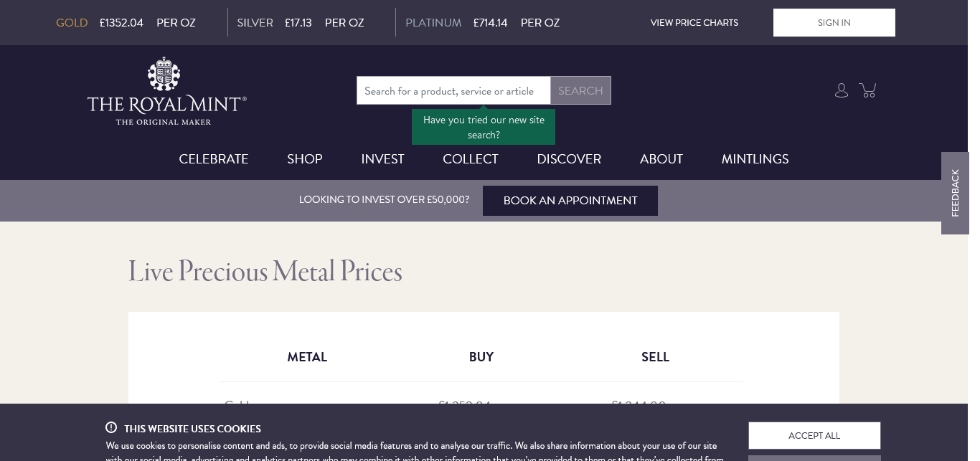Image resolution: width=980 pixels, height=461 pixels.
Task: Click Book an Appointment button
Action: (x=570, y=201)
